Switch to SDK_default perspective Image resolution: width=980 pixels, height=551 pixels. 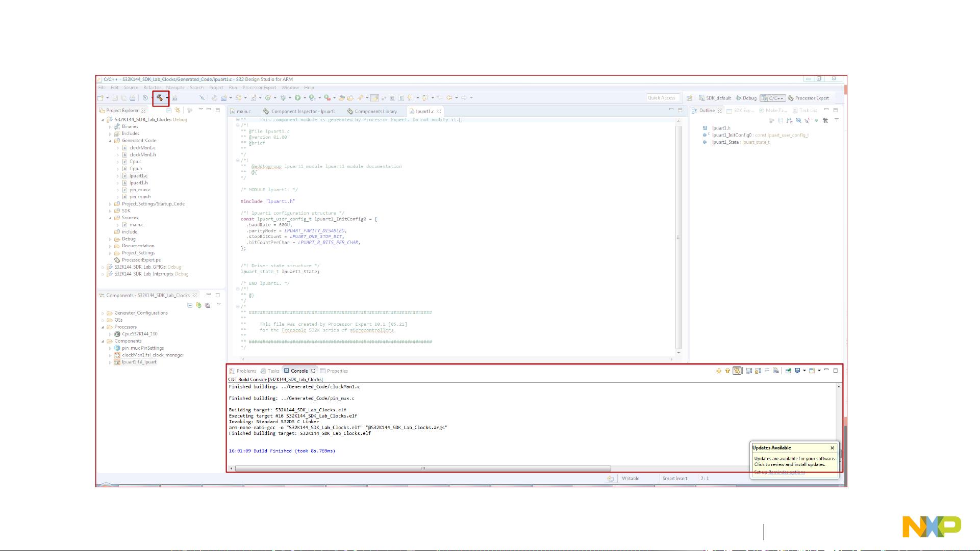pos(715,98)
